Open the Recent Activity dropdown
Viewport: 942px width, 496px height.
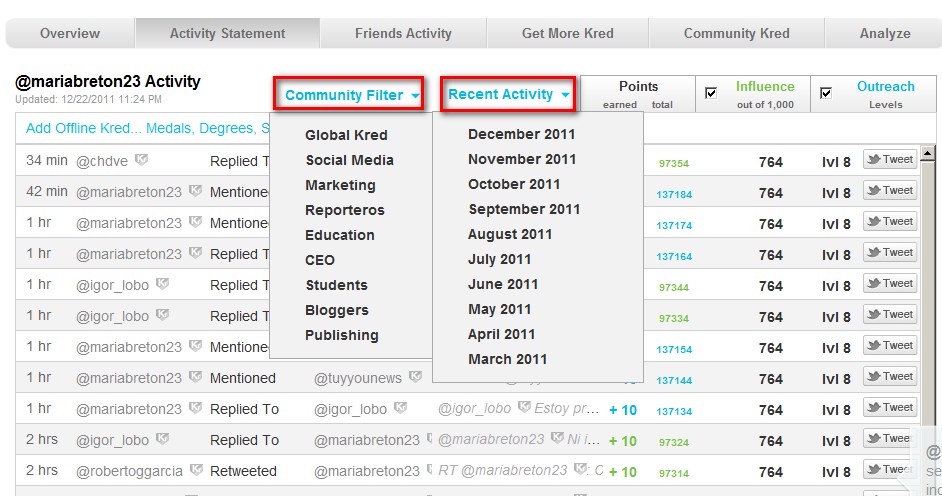coord(508,94)
